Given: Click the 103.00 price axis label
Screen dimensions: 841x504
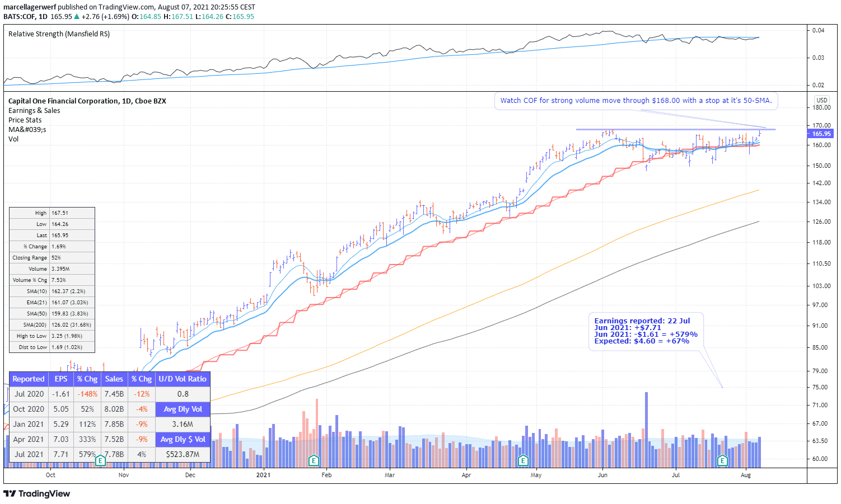Looking at the screenshot, I should pyautogui.click(x=821, y=286).
